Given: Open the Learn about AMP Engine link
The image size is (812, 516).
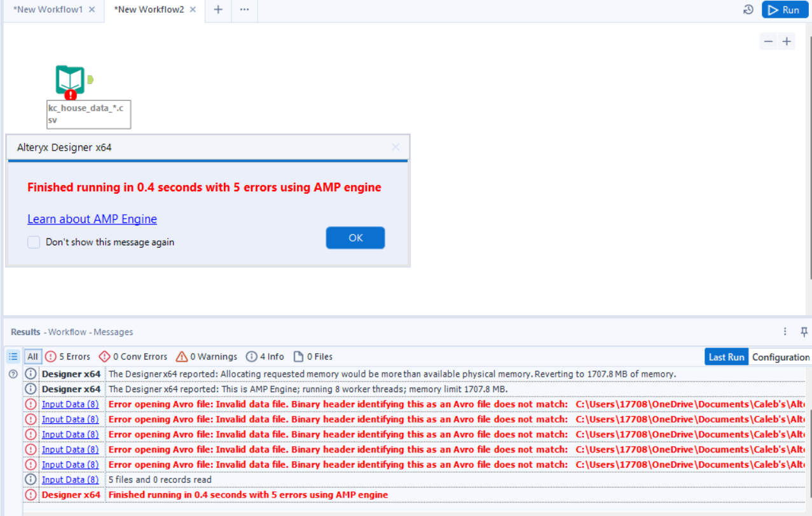Looking at the screenshot, I should (x=92, y=219).
